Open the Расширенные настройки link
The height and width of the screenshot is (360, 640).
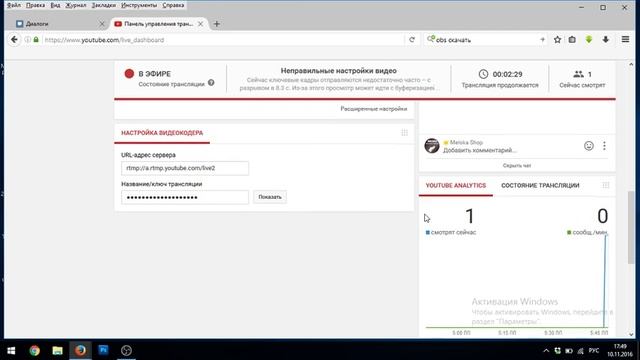pyautogui.click(x=373, y=109)
